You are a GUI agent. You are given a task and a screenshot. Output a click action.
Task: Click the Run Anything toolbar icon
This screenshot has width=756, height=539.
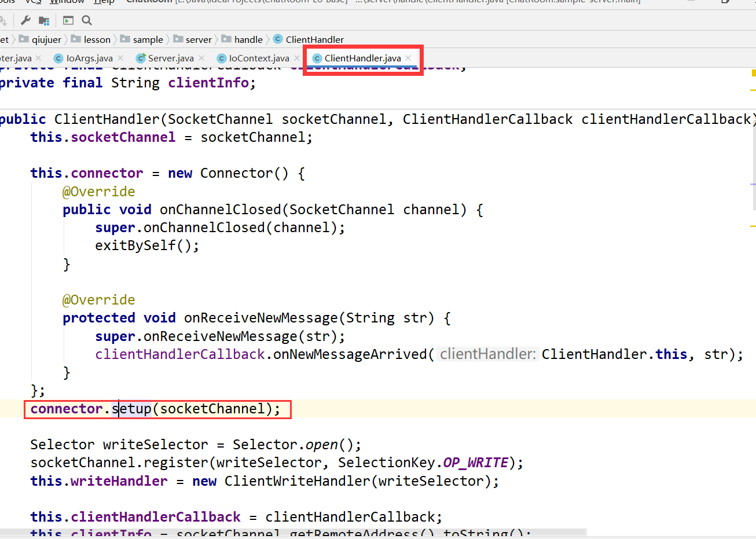point(68,20)
